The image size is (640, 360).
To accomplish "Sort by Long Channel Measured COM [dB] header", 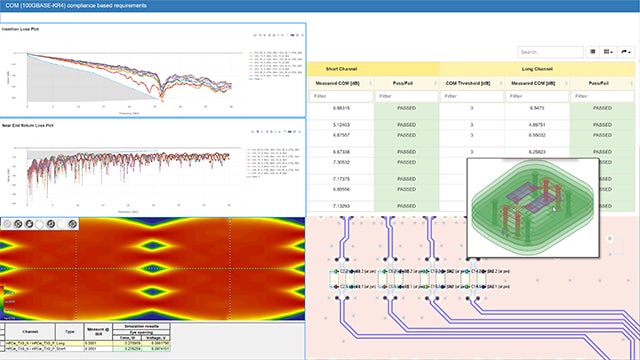I will [537, 83].
